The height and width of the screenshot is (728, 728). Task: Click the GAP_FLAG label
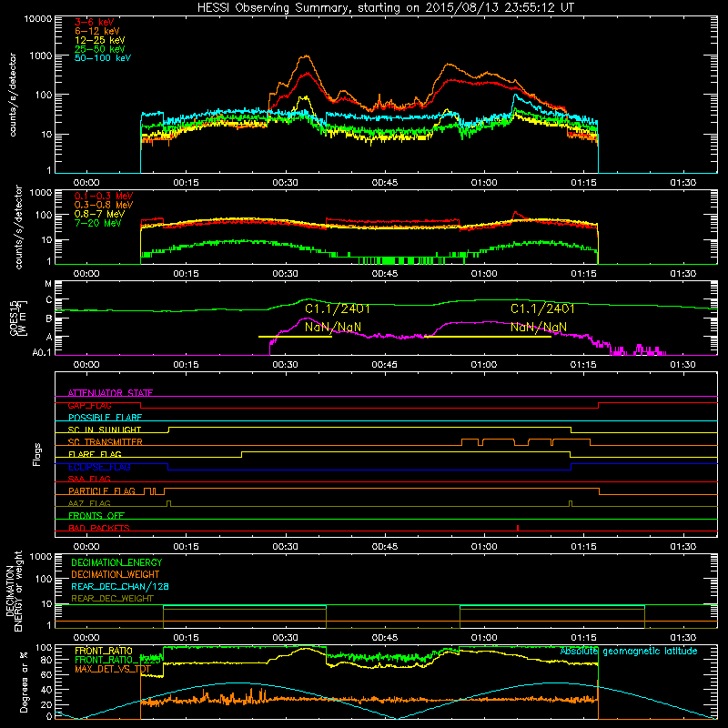pyautogui.click(x=89, y=405)
